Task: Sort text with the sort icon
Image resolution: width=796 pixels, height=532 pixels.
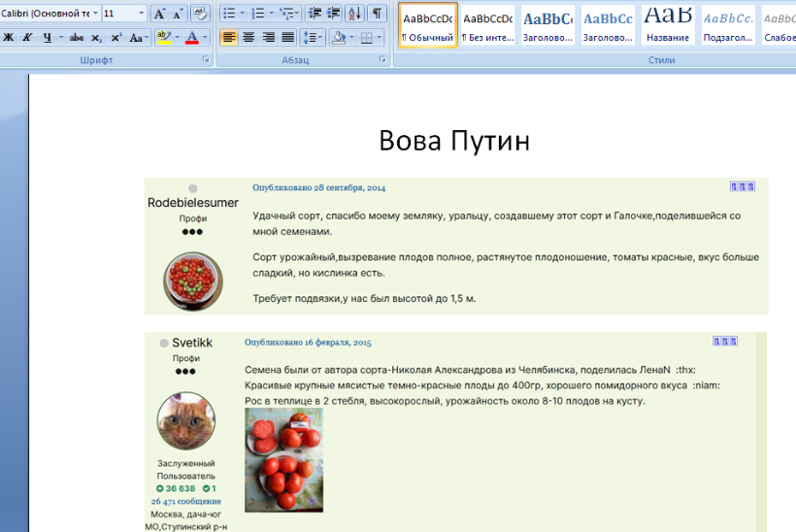Action: (353, 14)
